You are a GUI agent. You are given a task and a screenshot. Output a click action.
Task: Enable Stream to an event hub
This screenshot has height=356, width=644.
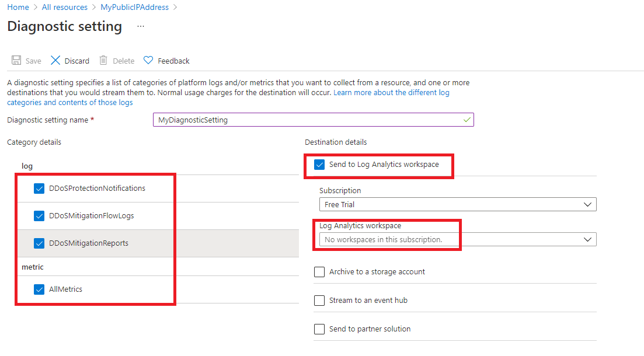coord(319,300)
